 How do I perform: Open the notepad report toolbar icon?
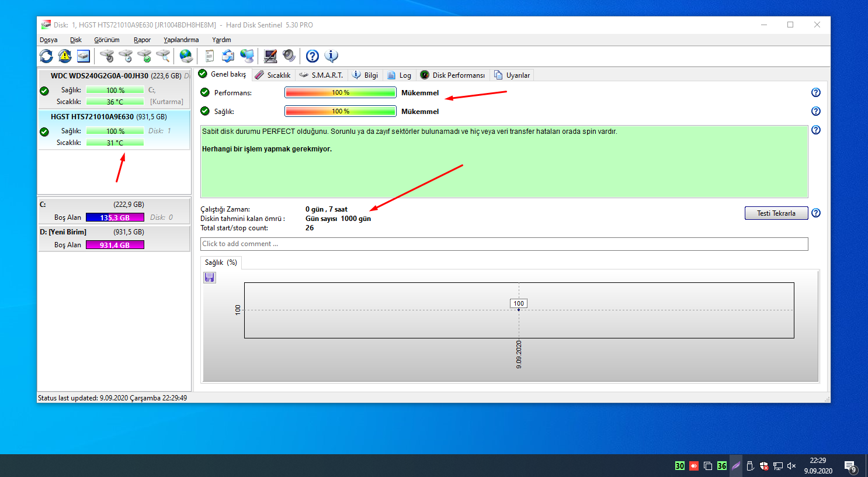210,56
